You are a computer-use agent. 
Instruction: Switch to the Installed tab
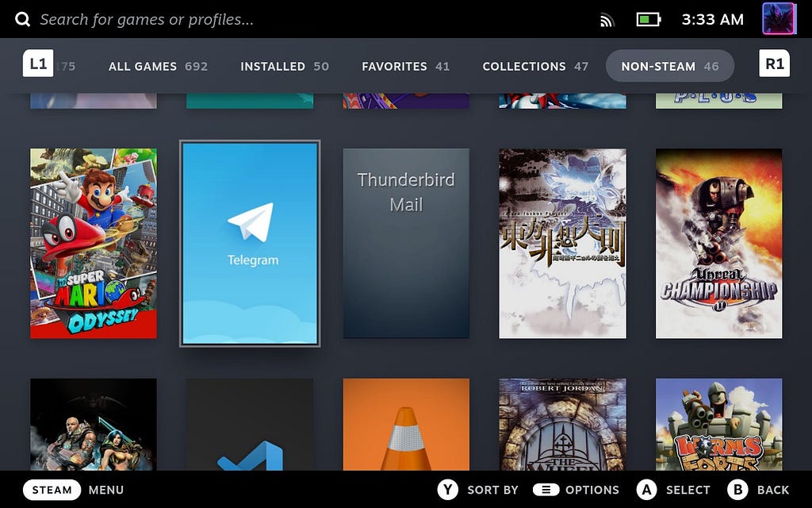[285, 67]
